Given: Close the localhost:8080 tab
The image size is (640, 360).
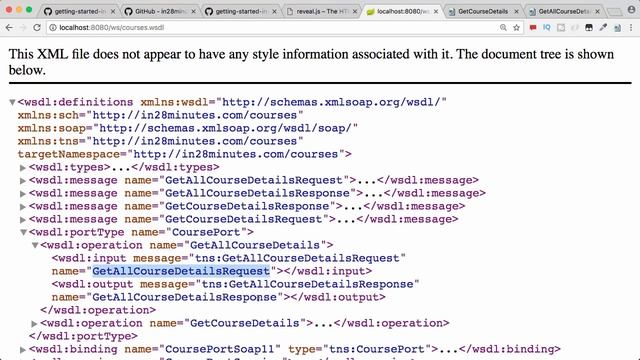Looking at the screenshot, I should tap(436, 11).
